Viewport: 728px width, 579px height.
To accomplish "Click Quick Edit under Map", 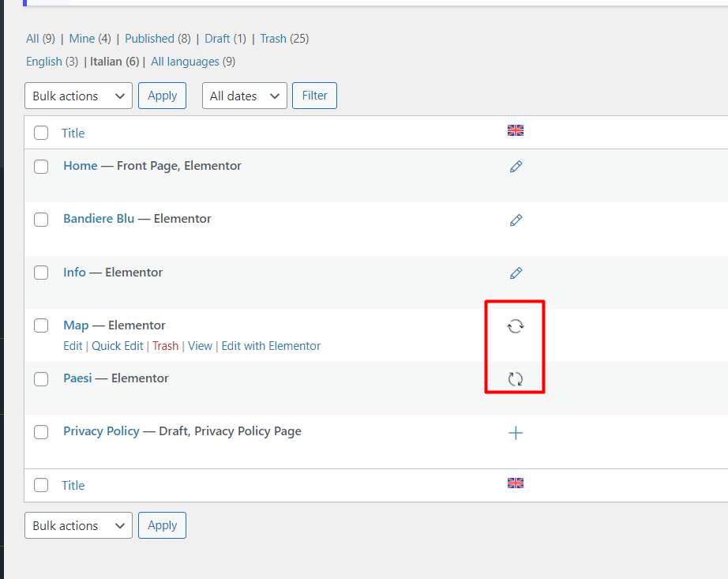I will point(118,346).
